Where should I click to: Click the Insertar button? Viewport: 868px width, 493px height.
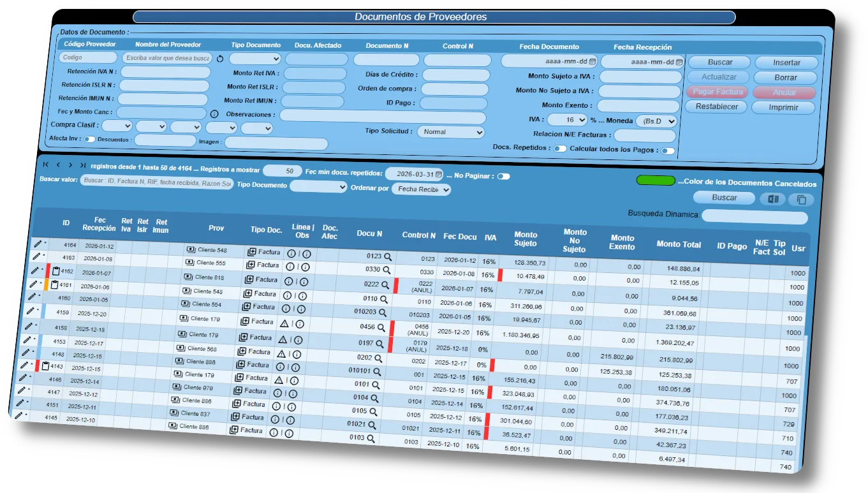(786, 63)
